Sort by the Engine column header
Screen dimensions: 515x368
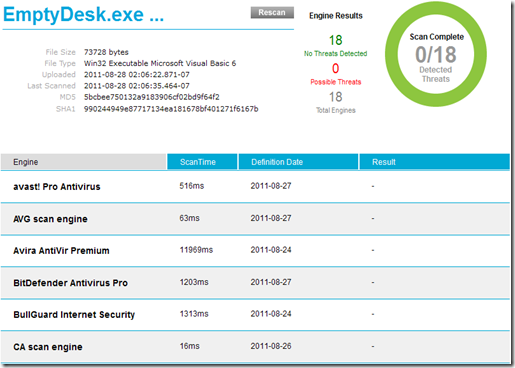pos(83,162)
